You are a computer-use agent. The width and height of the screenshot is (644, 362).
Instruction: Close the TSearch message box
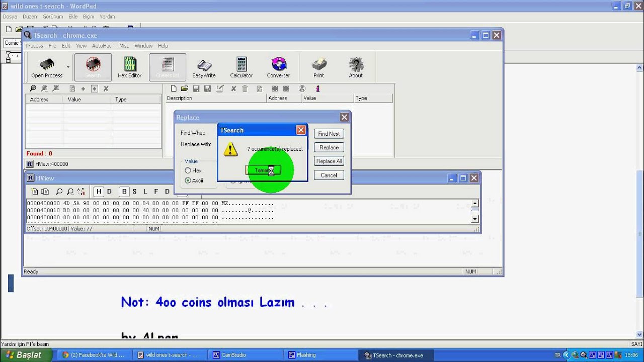(301, 130)
